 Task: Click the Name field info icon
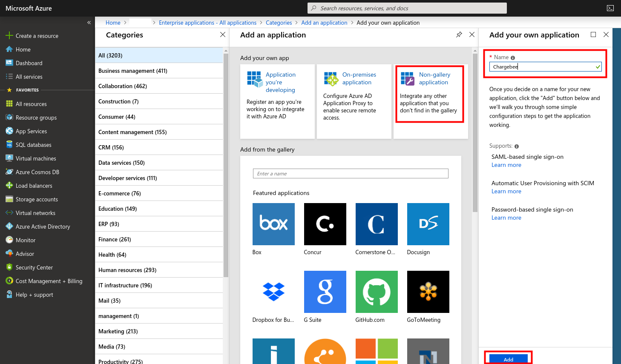513,58
